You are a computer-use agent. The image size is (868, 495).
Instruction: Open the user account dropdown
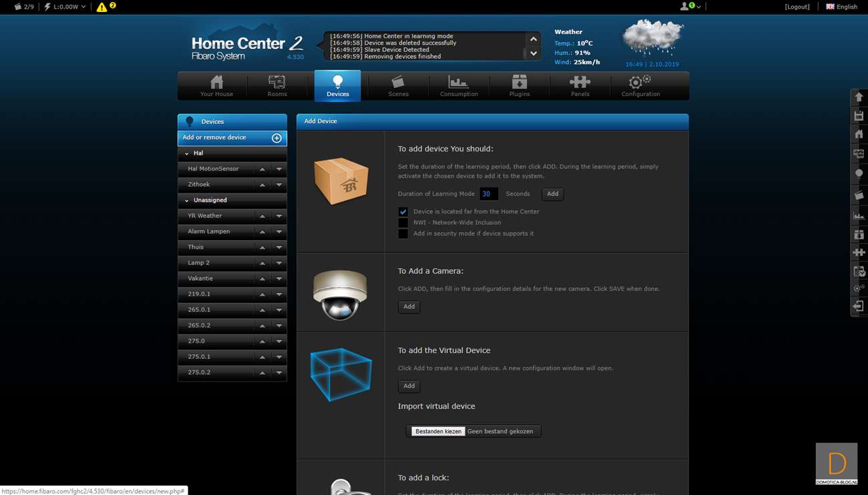click(x=690, y=7)
